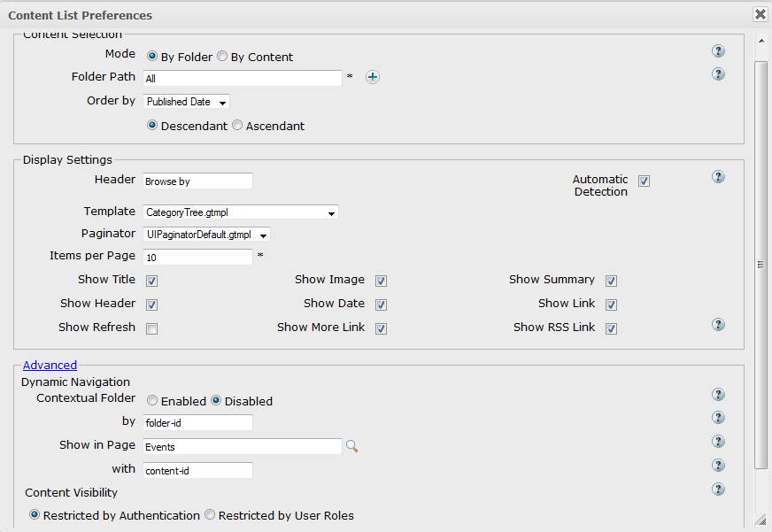Click help icon for Content Visibility
Viewport: 772px width, 532px height.
(718, 489)
